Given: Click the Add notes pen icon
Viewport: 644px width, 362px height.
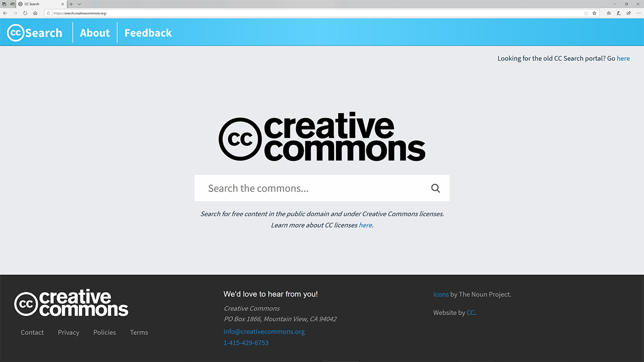Looking at the screenshot, I should pos(619,13).
